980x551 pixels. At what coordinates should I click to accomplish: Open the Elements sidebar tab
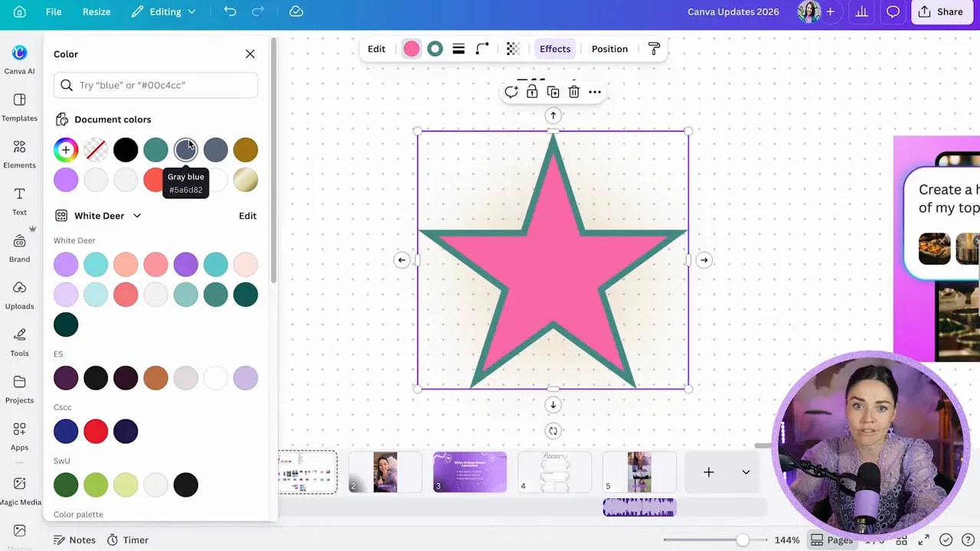coord(19,154)
